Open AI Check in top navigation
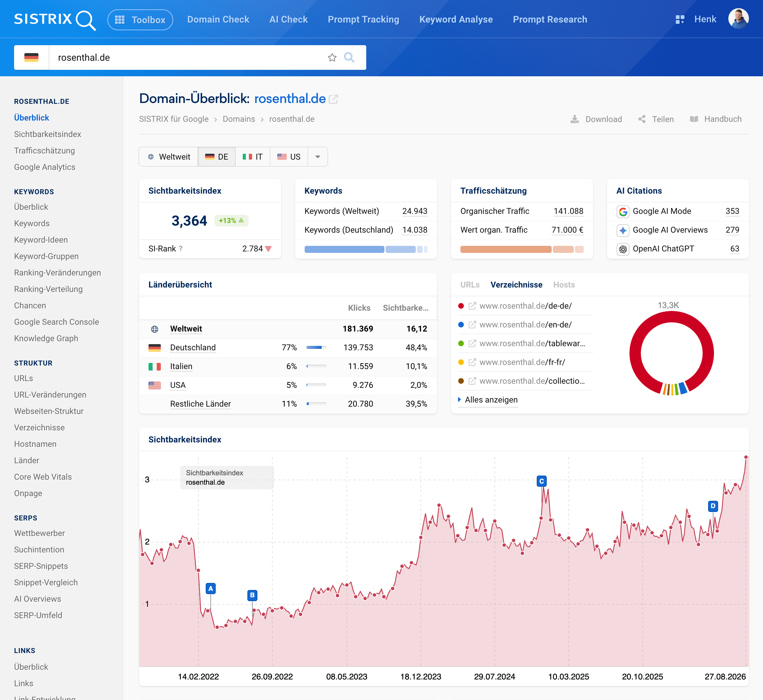Screen dimensions: 763x700 [289, 19]
